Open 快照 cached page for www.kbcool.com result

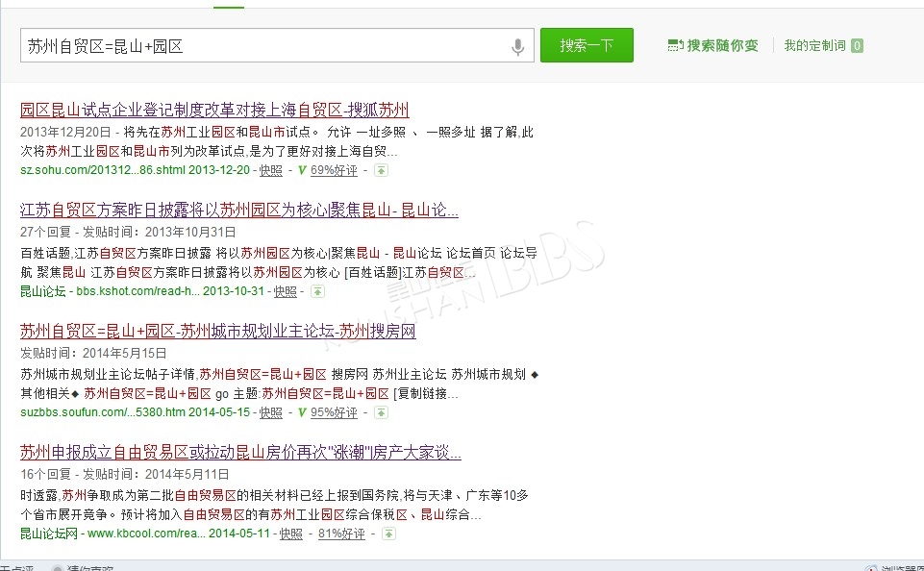click(x=290, y=534)
